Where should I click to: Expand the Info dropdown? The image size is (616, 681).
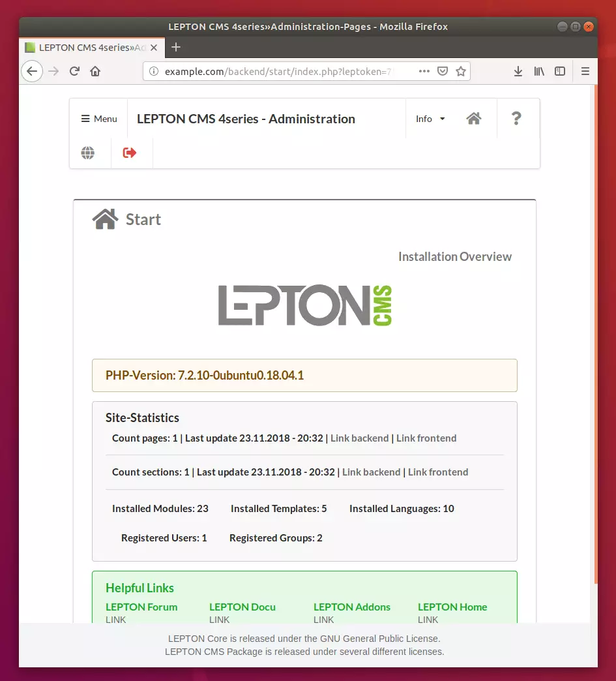[430, 119]
